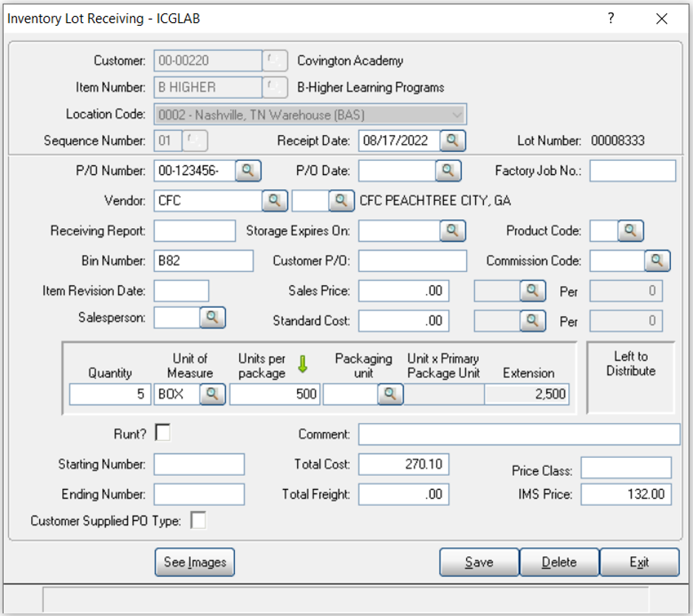Open the Salesperson lookup icon
Image resolution: width=693 pixels, height=616 pixels.
[x=213, y=318]
